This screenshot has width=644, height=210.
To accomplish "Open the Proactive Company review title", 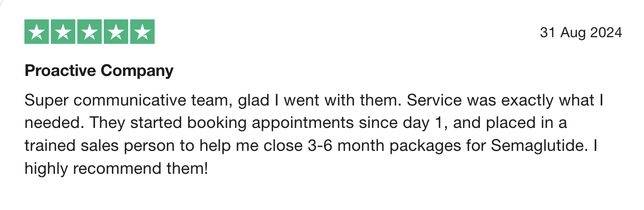I will click(99, 71).
